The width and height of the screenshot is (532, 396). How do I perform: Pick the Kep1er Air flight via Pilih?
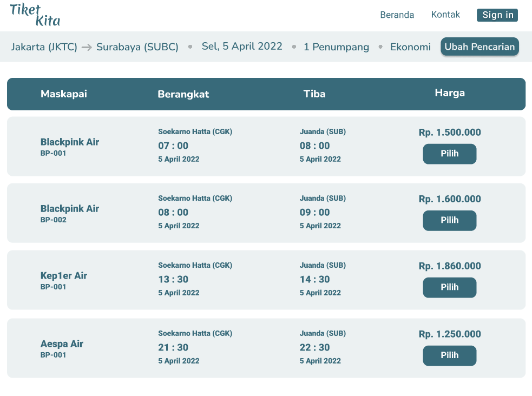[x=450, y=287]
